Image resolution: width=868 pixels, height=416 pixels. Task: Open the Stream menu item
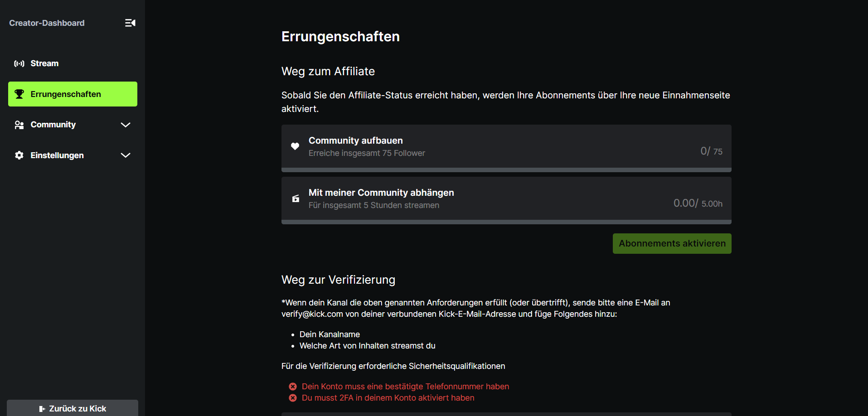[x=44, y=63]
